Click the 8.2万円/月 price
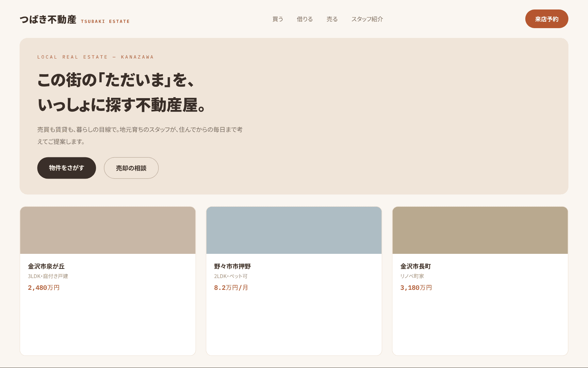 point(231,288)
